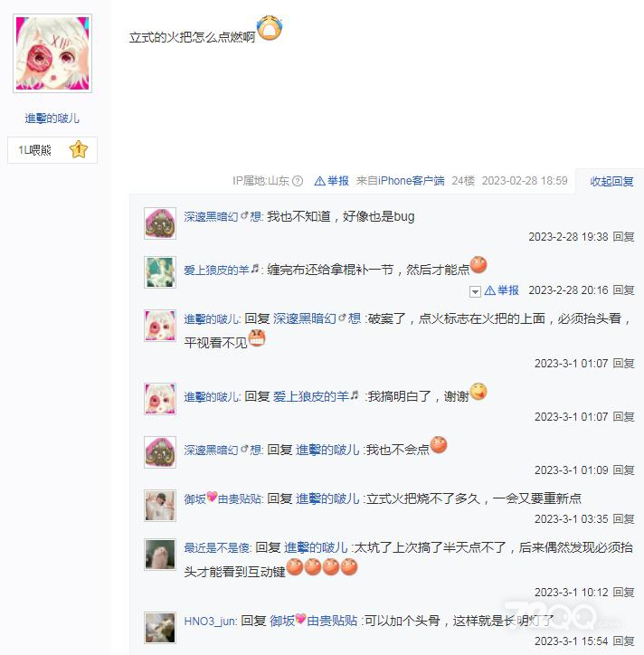
Task: Open the dropdown arrow beside 举报 in second reply
Action: point(475,291)
